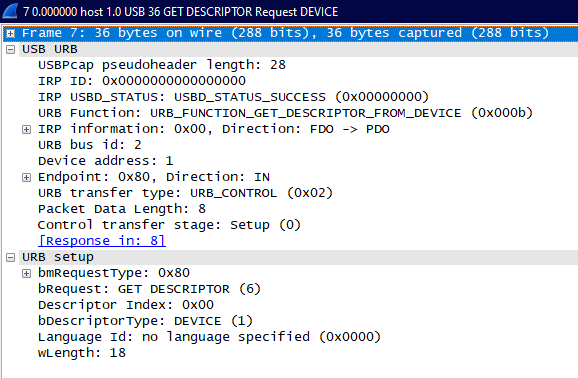This screenshot has width=578, height=378.
Task: Select the Device address field
Action: point(105,161)
